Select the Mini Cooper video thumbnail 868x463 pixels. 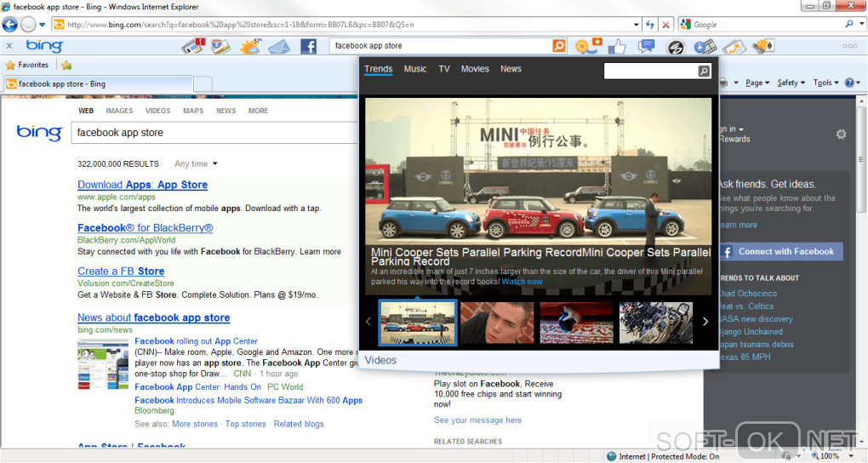coord(418,323)
